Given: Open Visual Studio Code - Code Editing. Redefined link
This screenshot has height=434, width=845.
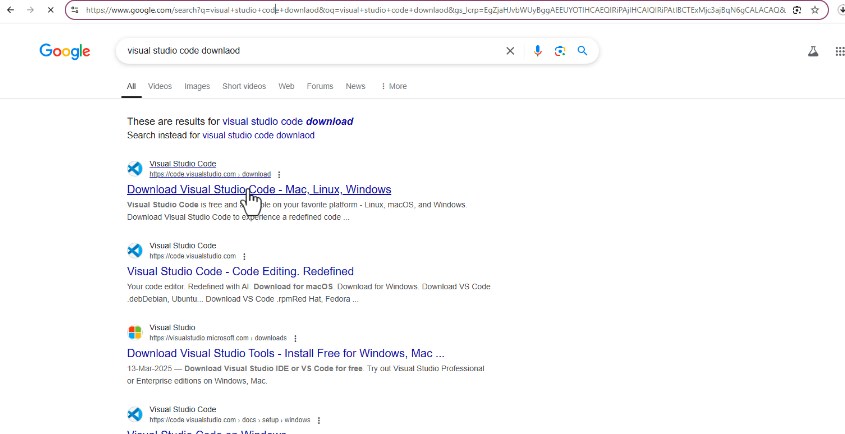Looking at the screenshot, I should pyautogui.click(x=240, y=271).
